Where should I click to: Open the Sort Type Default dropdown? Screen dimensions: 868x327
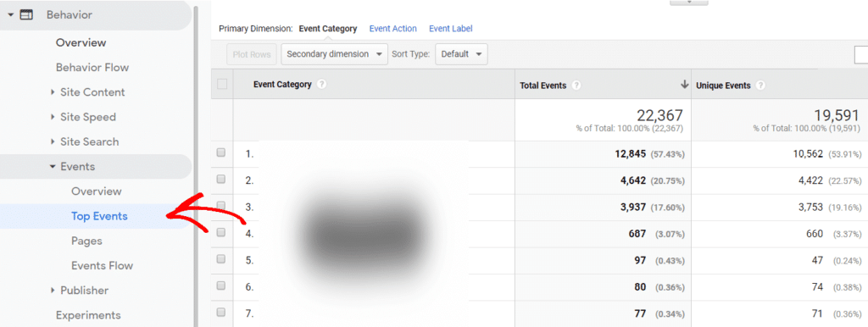click(x=461, y=54)
